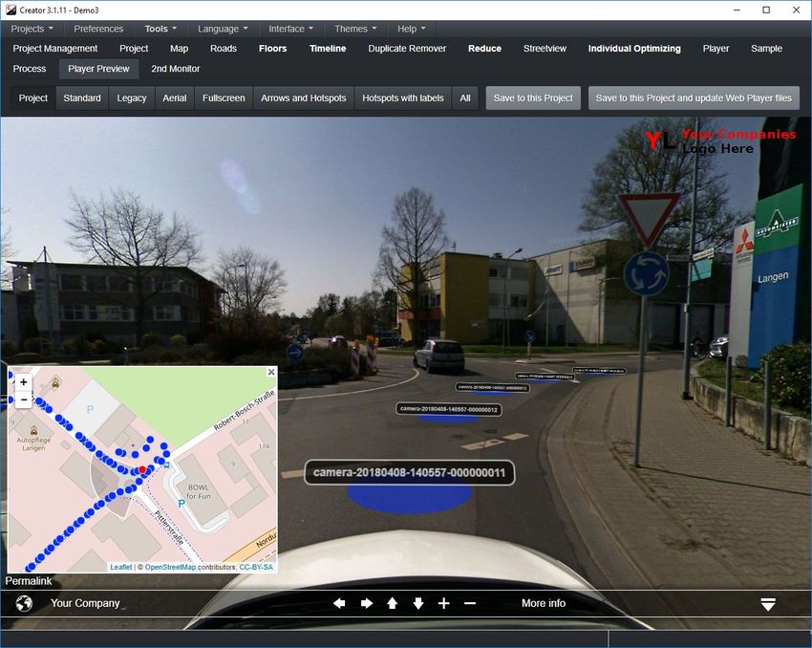Image resolution: width=812 pixels, height=648 pixels.
Task: Open the Timeline tab
Action: 328,48
